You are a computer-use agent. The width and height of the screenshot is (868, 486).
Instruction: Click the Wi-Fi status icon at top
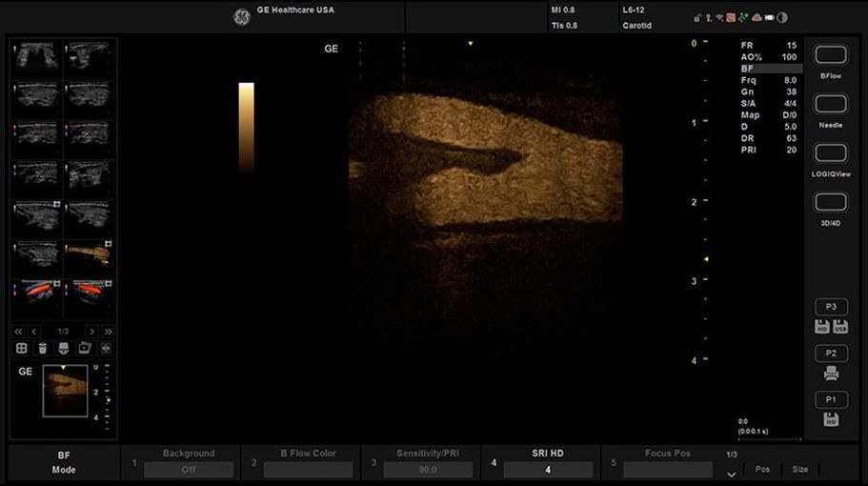(720, 17)
